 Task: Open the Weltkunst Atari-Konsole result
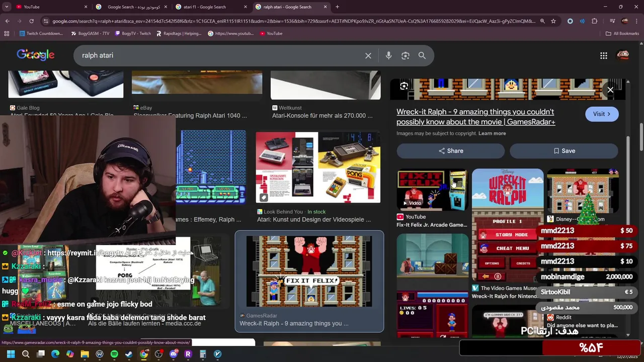tap(323, 116)
